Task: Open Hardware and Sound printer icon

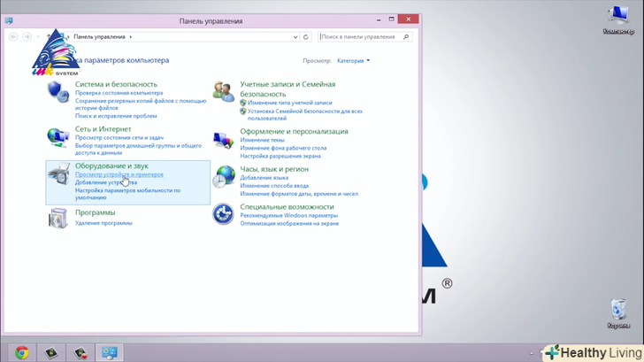Action: pos(58,173)
